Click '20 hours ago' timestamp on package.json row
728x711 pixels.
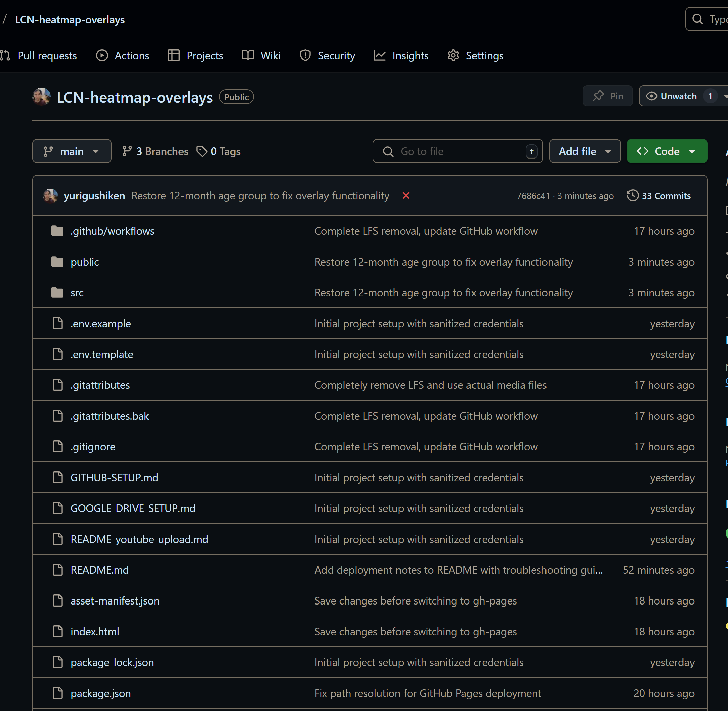pos(664,694)
